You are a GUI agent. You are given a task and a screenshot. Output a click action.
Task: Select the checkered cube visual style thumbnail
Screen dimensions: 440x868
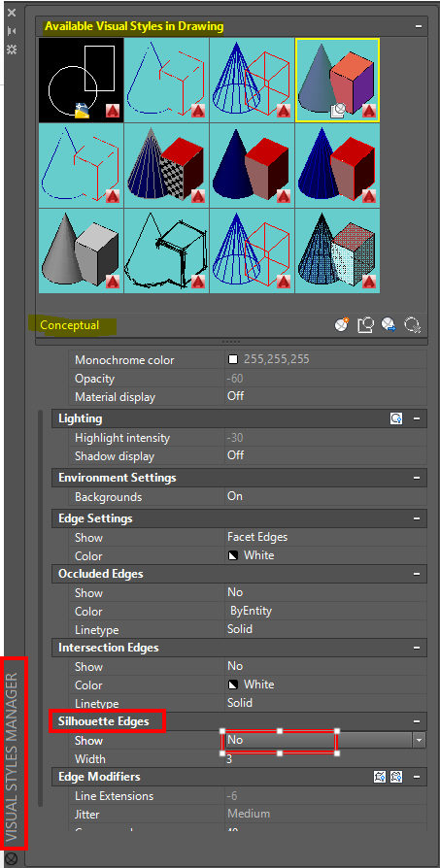pos(167,165)
